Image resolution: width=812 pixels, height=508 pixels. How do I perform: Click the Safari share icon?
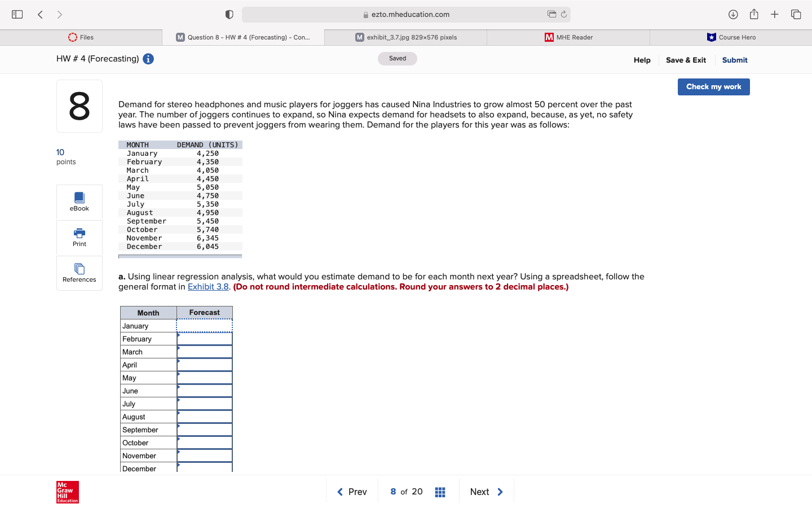[x=754, y=14]
